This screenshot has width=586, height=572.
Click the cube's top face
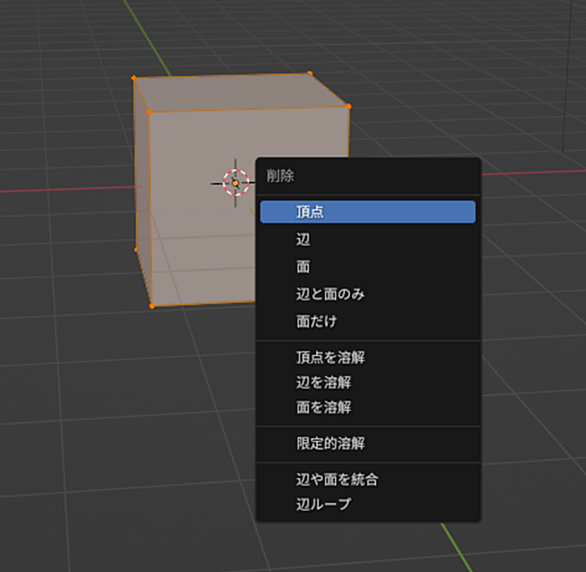239,92
